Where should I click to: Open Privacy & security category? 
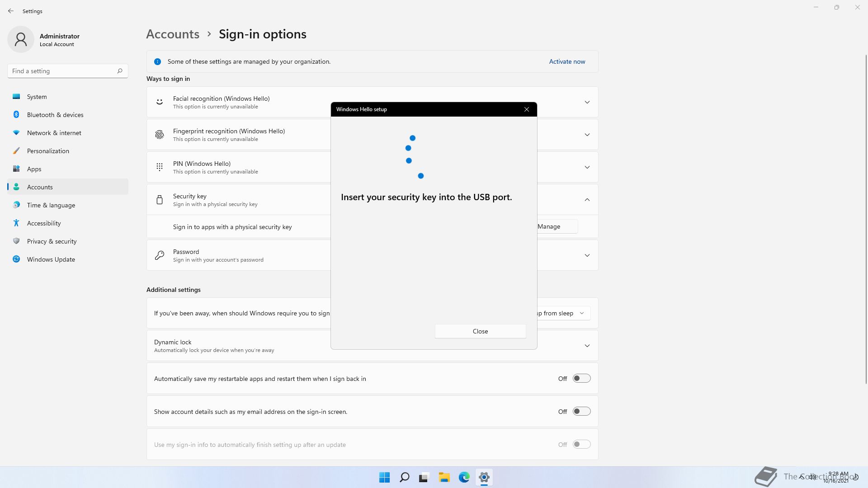(x=68, y=241)
